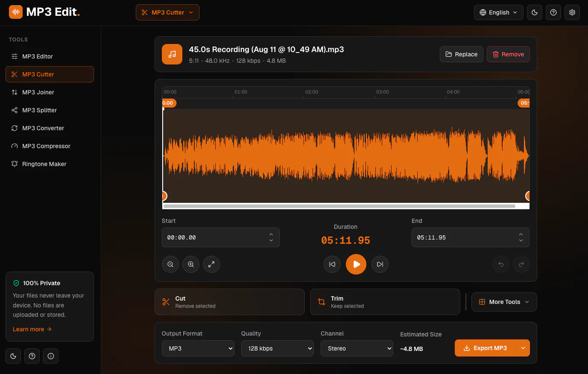Image resolution: width=588 pixels, height=374 pixels.
Task: Open the MP3 Cutter tool dropdown in header
Action: point(167,12)
